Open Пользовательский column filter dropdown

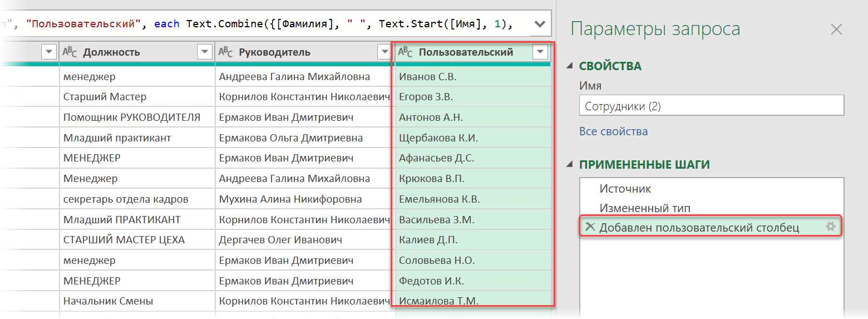pos(540,52)
